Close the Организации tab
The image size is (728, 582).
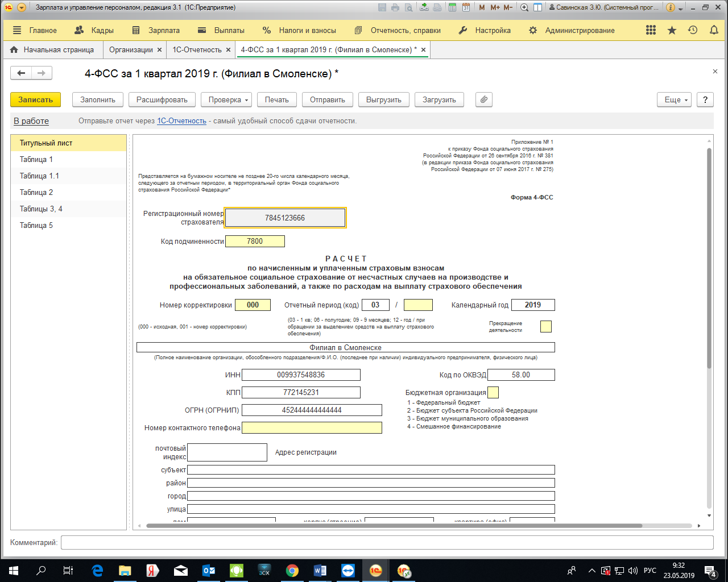(x=160, y=50)
